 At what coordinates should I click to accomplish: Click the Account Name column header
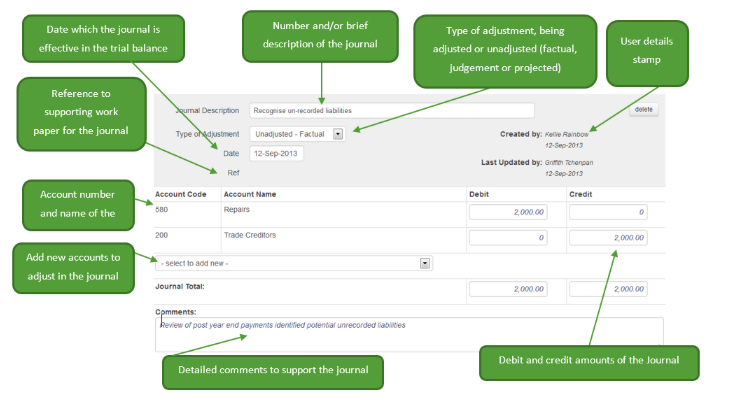tap(250, 193)
